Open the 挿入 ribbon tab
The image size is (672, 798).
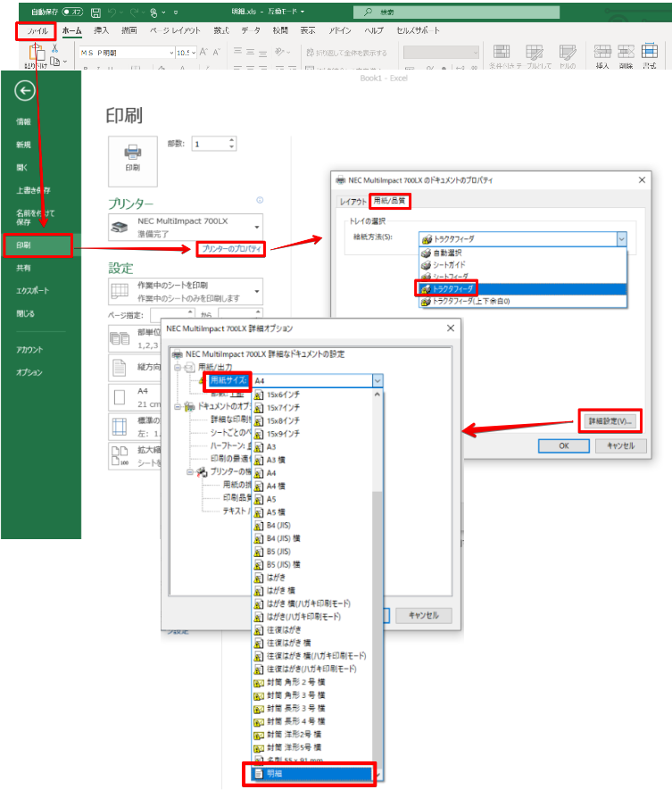click(x=101, y=31)
